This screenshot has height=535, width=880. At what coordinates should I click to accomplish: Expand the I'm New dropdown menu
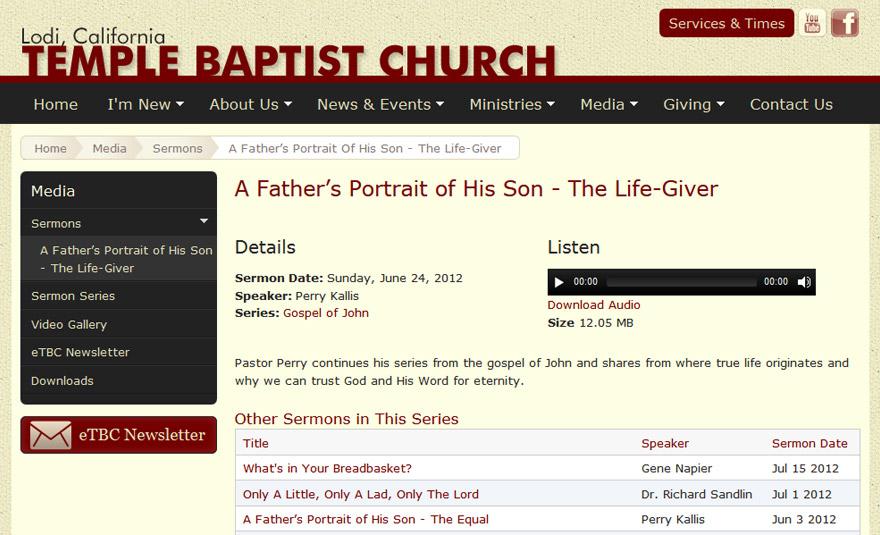coord(145,104)
